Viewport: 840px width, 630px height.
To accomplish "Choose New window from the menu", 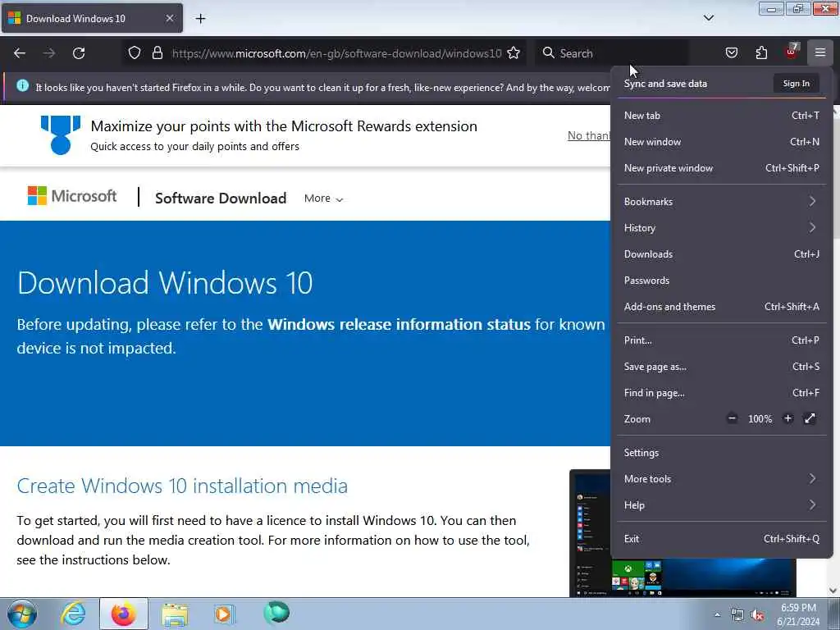I will (721, 141).
